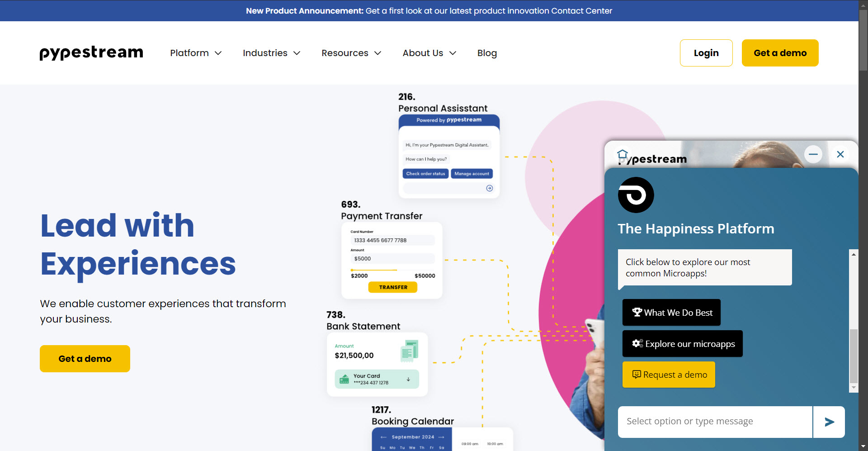Expand the Platform dropdown menu

196,53
